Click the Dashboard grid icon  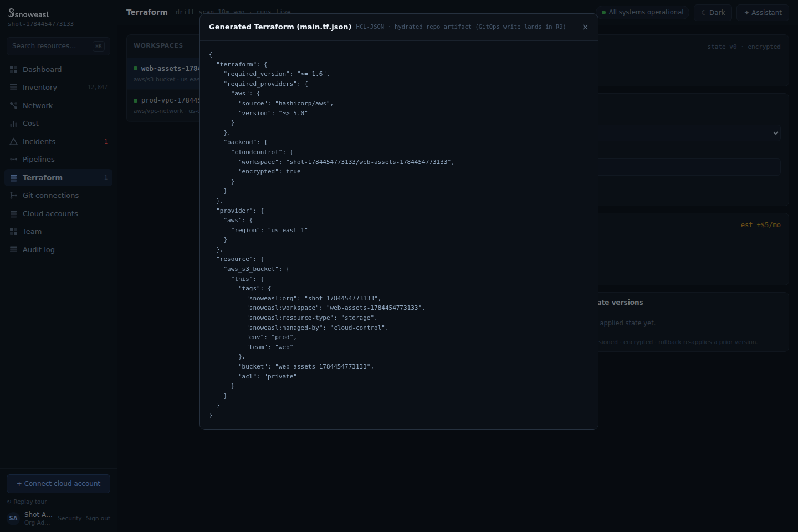(x=13, y=70)
